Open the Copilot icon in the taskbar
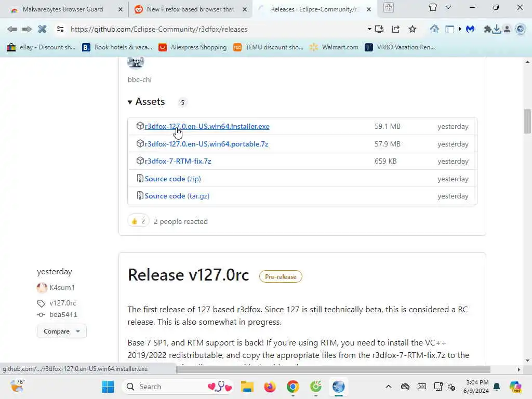 click(x=515, y=387)
